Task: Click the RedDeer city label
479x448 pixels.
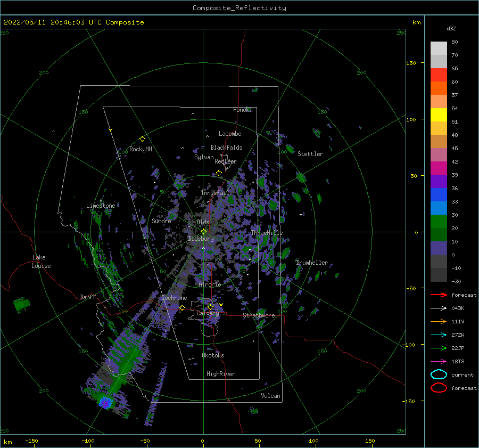Action: tap(226, 161)
